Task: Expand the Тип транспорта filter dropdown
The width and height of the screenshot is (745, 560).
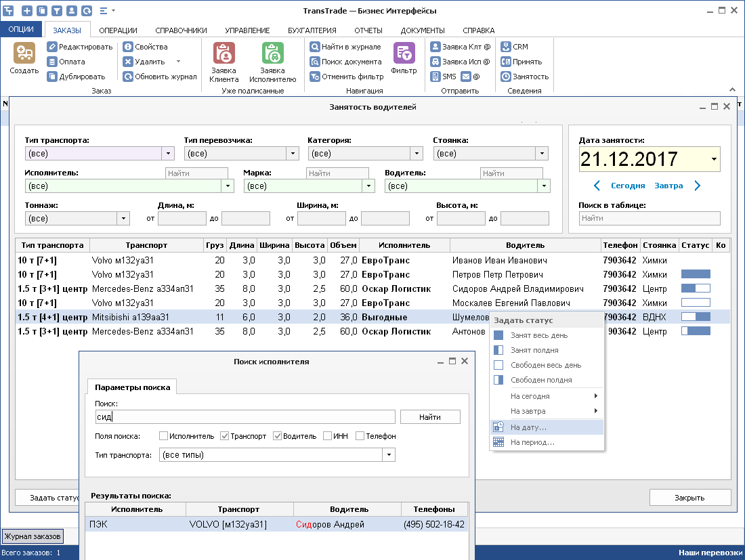Action: pyautogui.click(x=169, y=154)
